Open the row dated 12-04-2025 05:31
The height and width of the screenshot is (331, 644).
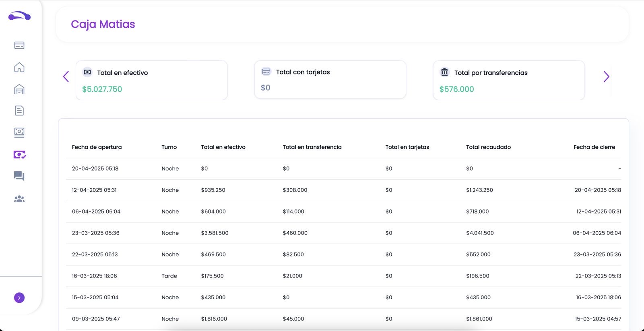coord(344,190)
